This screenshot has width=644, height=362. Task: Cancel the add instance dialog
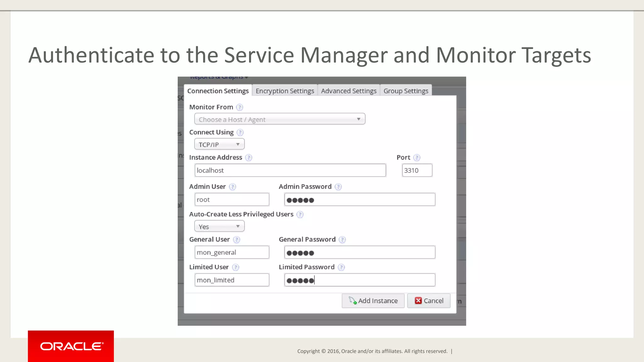429,301
